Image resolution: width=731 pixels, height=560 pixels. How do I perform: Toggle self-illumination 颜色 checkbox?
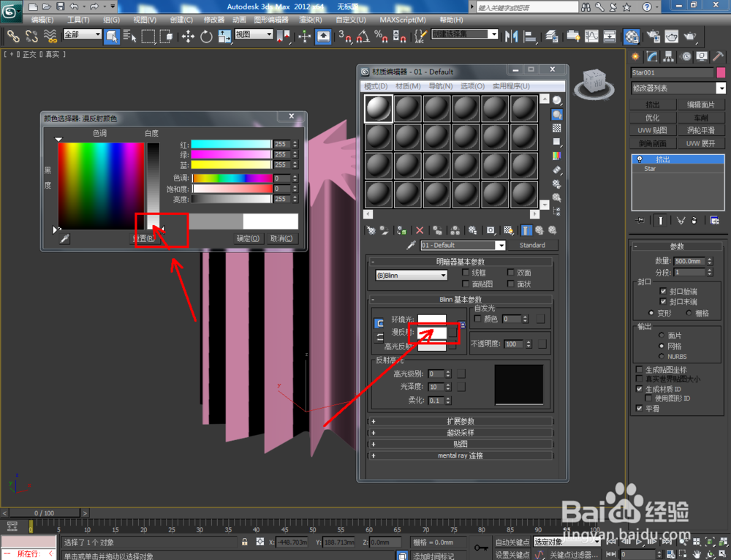(x=477, y=319)
